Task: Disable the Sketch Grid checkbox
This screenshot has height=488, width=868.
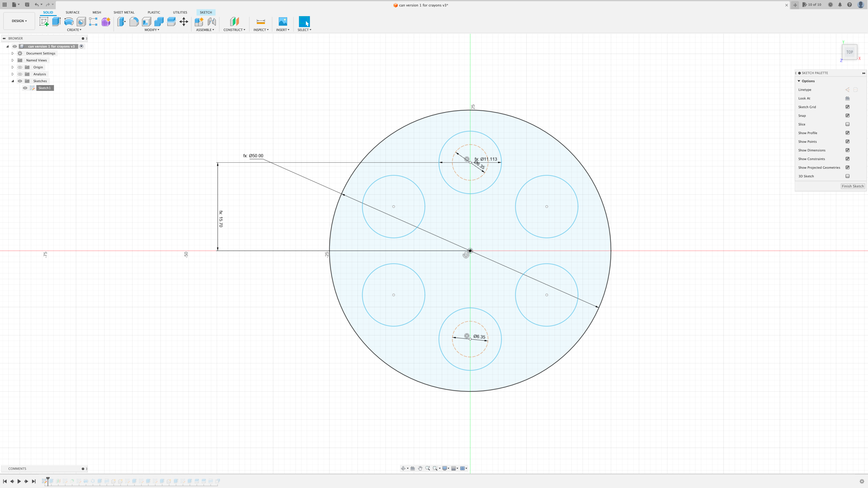Action: pyautogui.click(x=848, y=107)
